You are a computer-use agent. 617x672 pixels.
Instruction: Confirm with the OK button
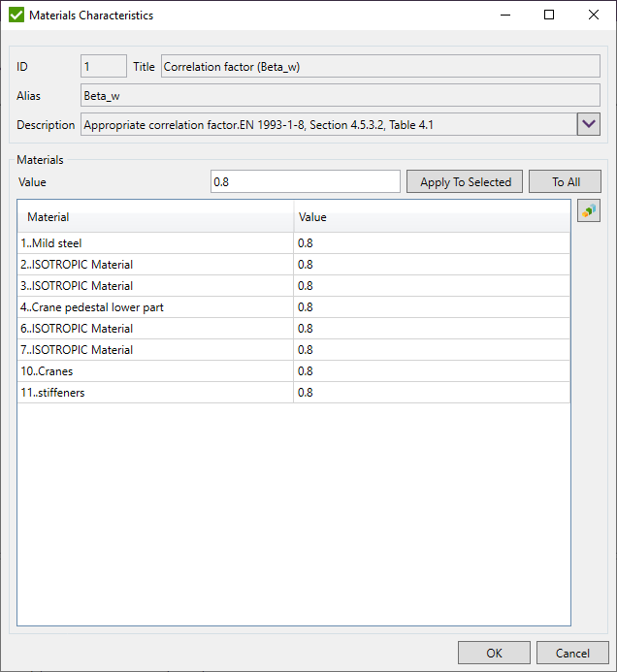click(x=494, y=653)
